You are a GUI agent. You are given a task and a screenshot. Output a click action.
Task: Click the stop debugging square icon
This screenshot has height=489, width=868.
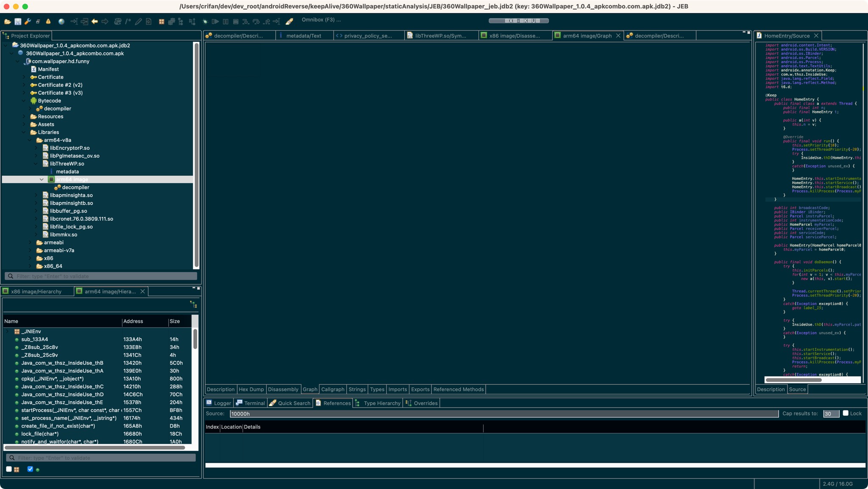click(236, 21)
